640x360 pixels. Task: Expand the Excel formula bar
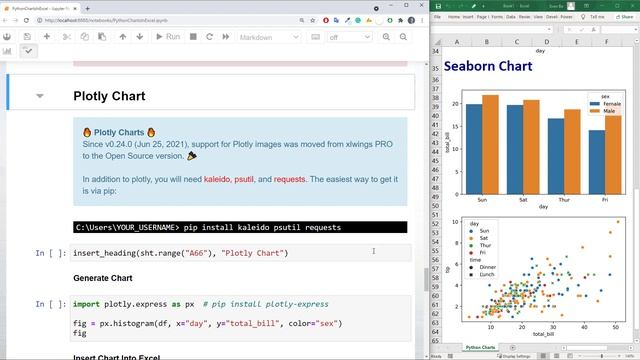[636, 29]
